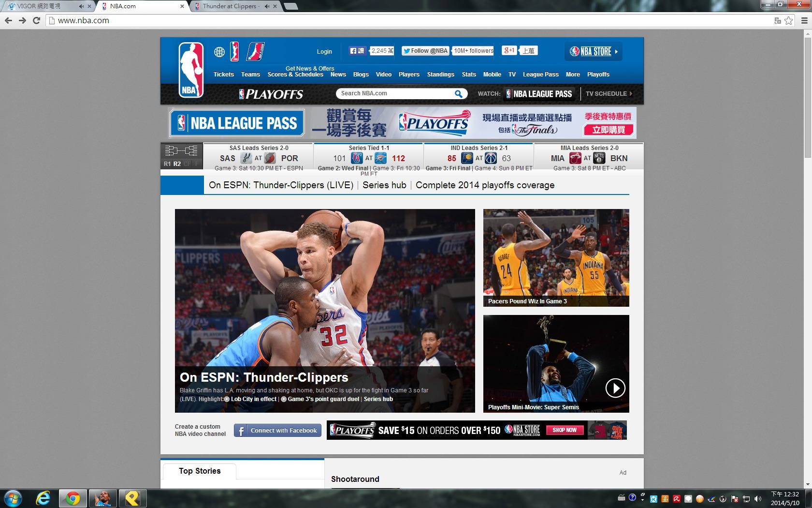
Task: Click the Heat logo in the scoreboard
Action: 575,158
